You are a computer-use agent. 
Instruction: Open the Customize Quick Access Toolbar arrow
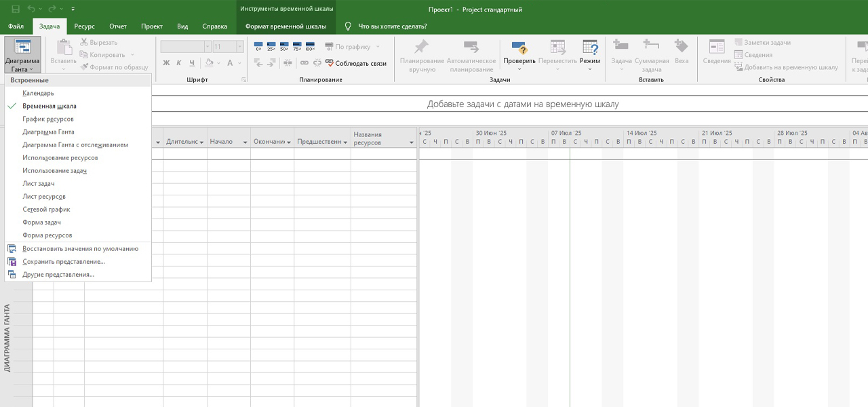click(x=73, y=9)
